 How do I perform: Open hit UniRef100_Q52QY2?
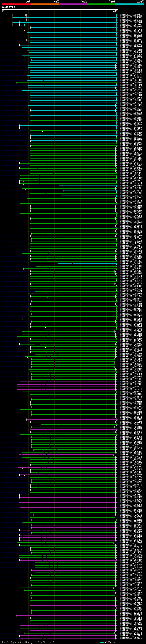[x=131, y=47]
